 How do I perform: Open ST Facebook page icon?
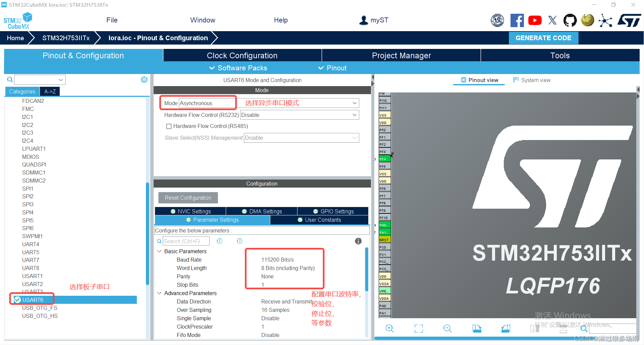(x=517, y=20)
